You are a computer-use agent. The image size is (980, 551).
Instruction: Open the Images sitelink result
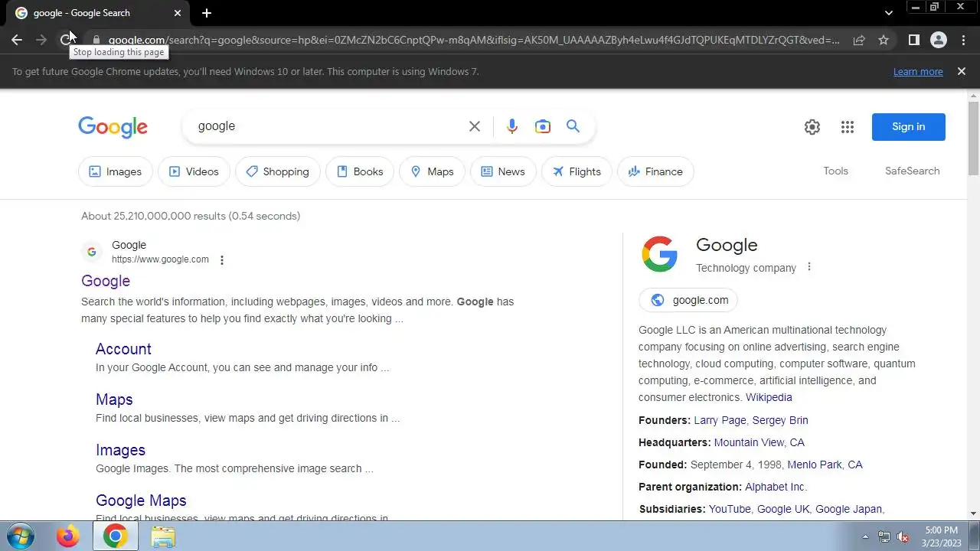[x=120, y=450]
